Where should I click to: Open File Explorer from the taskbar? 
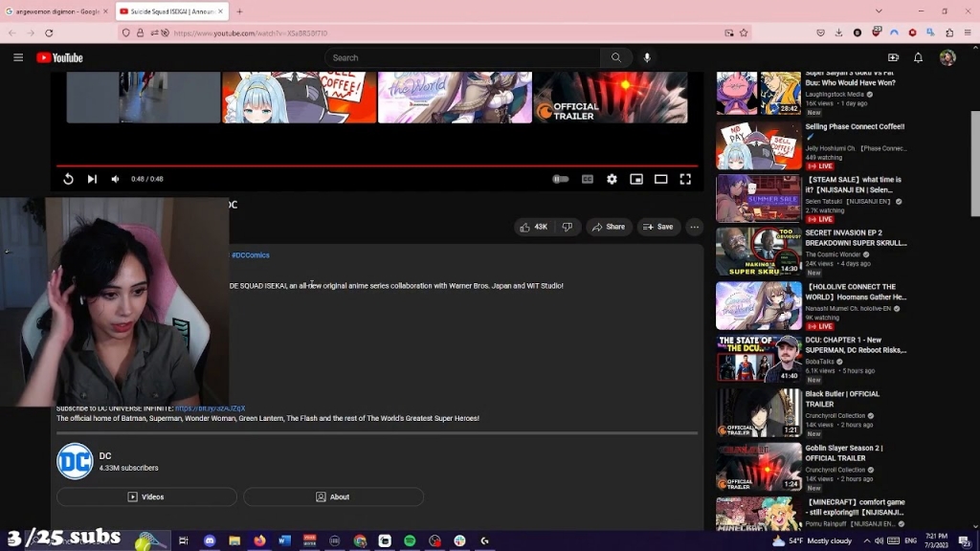pyautogui.click(x=234, y=541)
